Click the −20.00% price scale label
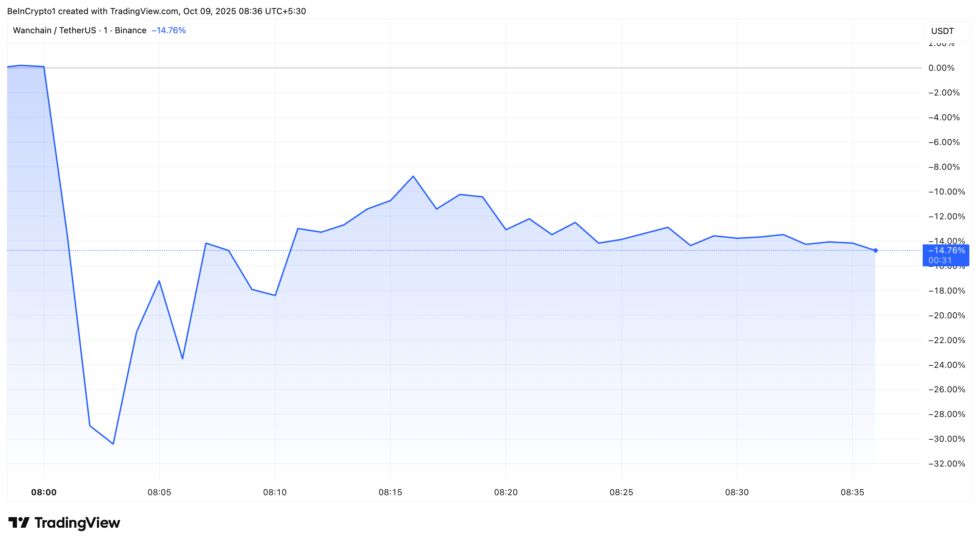This screenshot has height=544, width=980. 946,316
